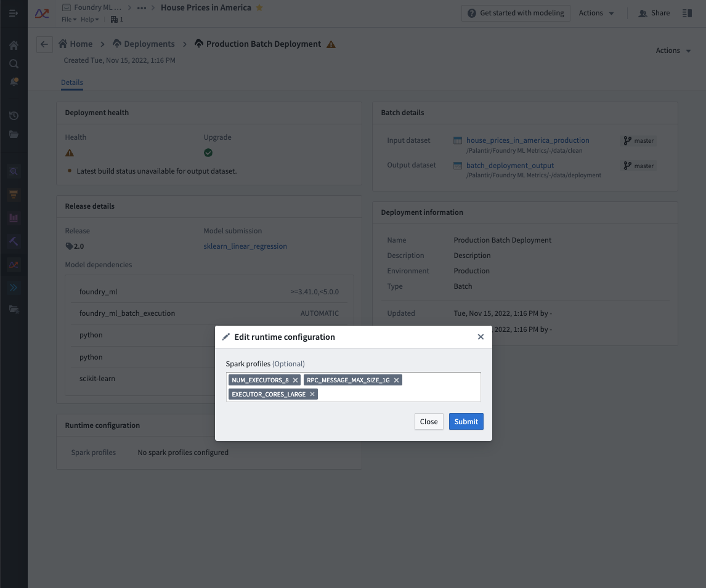Remove the NUM_EXECUTORS_8 spark profile tag
Image resolution: width=706 pixels, height=588 pixels.
295,380
